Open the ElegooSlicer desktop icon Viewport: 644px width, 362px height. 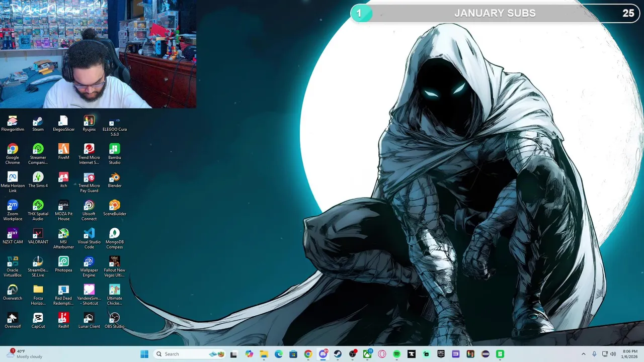point(63,124)
